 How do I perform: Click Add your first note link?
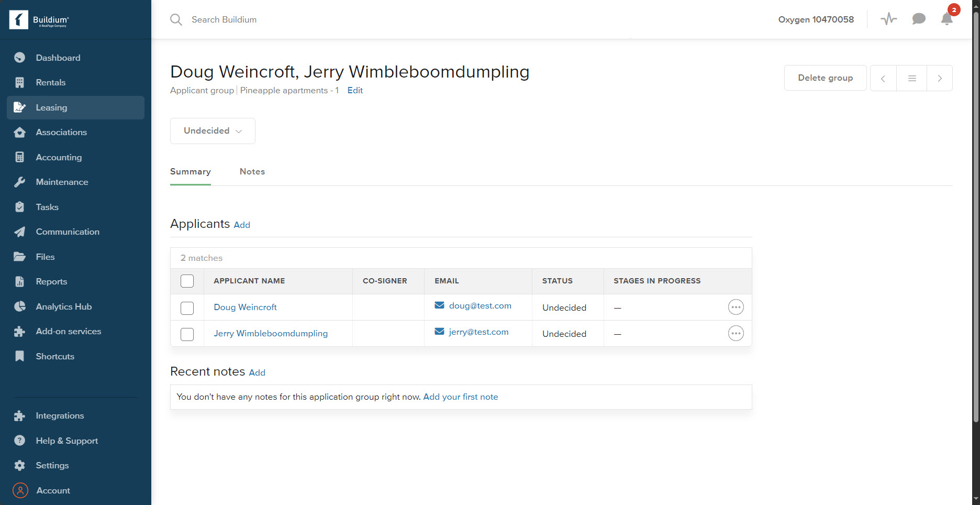[x=461, y=397]
